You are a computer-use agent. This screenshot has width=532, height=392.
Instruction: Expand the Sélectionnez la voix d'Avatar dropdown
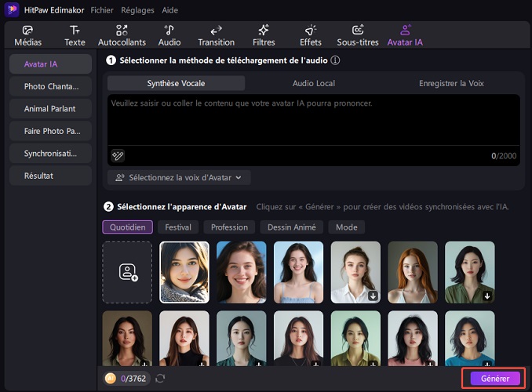pos(179,178)
